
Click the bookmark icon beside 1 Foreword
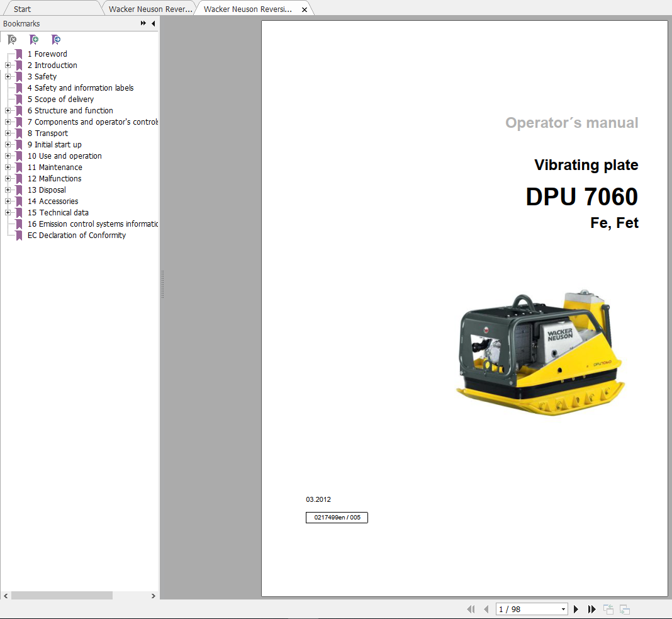pos(19,54)
